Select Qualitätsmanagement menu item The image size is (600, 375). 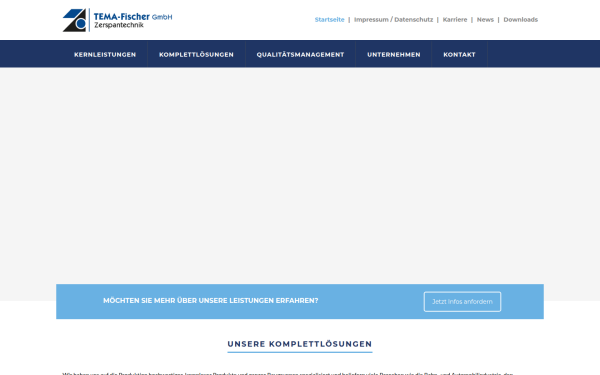(300, 54)
